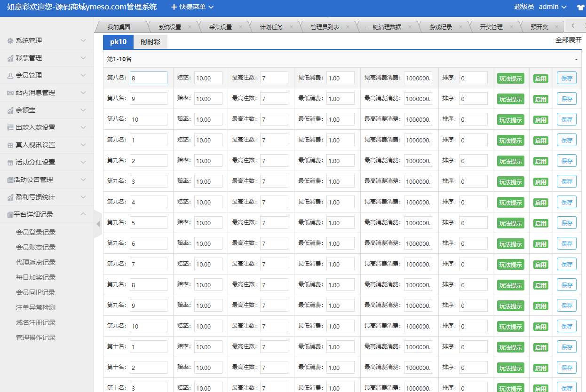Screen dimensions: 586x392
Task: Toggle 启用 for 第八名 10 row
Action: click(x=541, y=120)
